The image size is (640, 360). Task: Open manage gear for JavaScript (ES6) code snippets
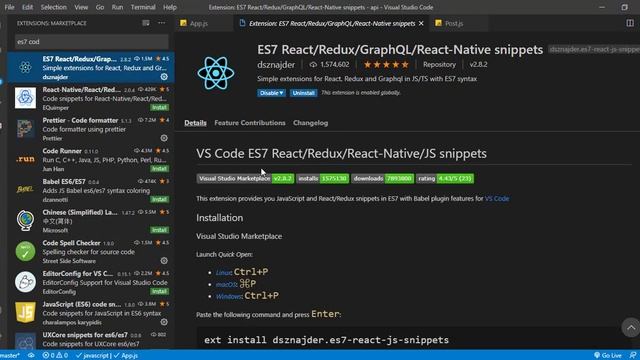164,322
